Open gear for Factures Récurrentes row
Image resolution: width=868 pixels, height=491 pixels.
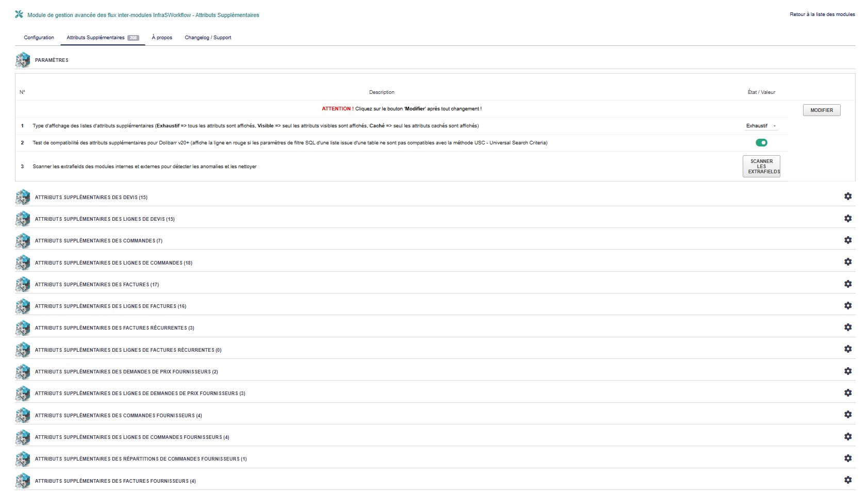point(847,328)
